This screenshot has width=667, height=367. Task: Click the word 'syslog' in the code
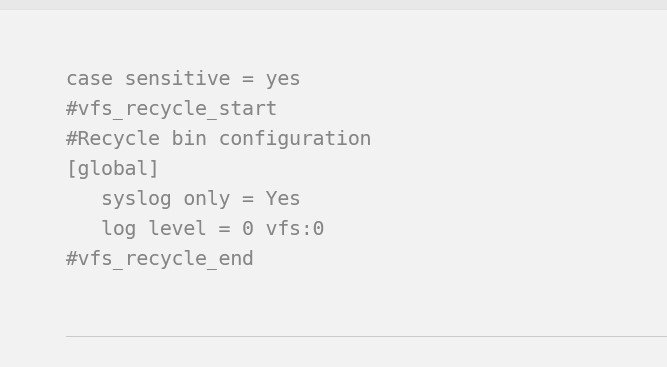click(137, 199)
